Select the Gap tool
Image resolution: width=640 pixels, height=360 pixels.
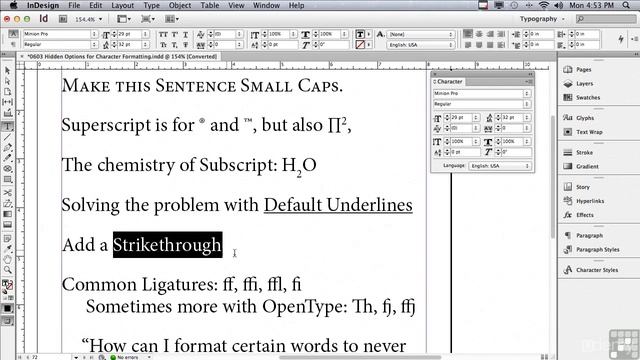pos(7,102)
